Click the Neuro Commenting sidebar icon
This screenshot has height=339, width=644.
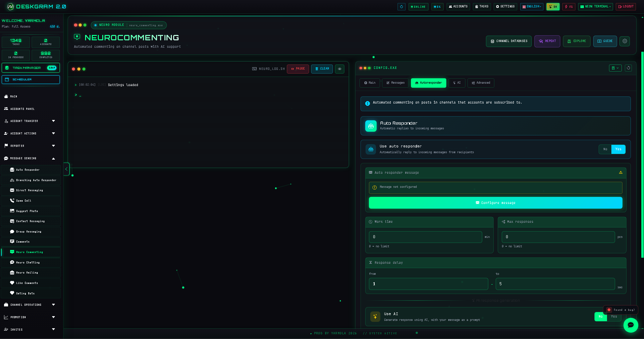click(x=12, y=252)
